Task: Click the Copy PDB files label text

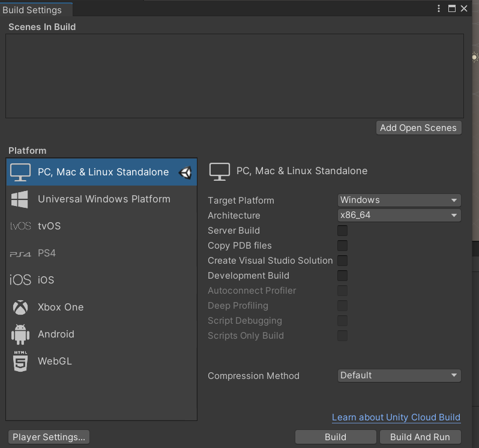Action: click(239, 246)
